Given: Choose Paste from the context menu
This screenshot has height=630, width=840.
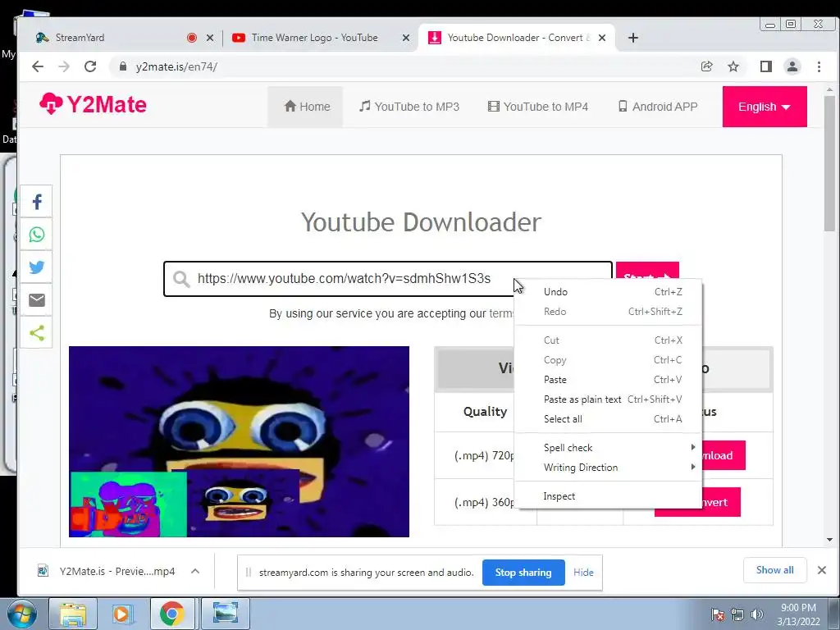Looking at the screenshot, I should (608, 379).
